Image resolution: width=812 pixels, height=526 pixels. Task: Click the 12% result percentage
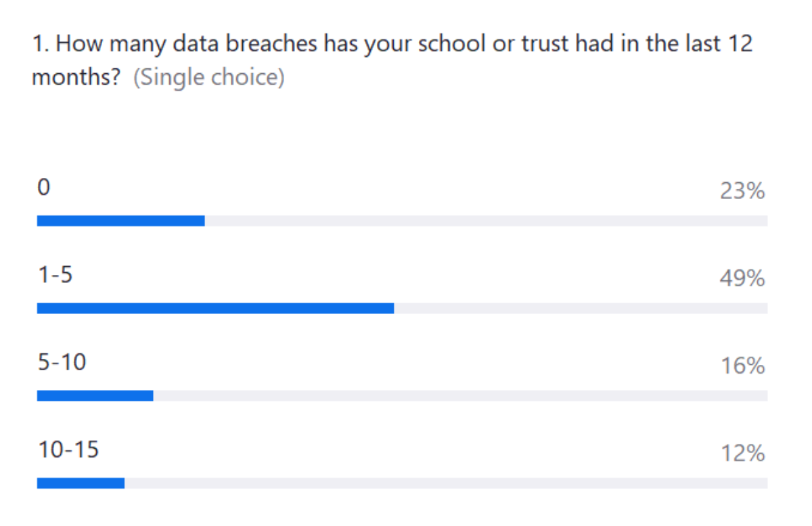pyautogui.click(x=742, y=454)
